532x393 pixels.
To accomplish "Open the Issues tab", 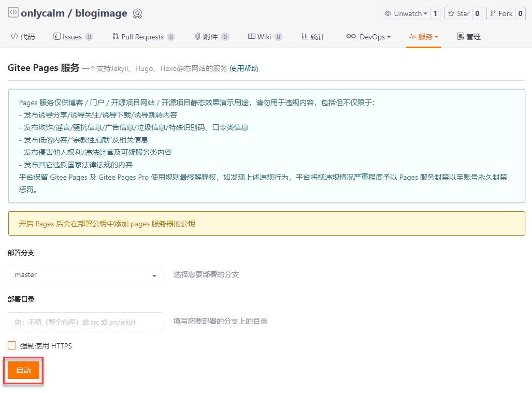I will coord(73,37).
